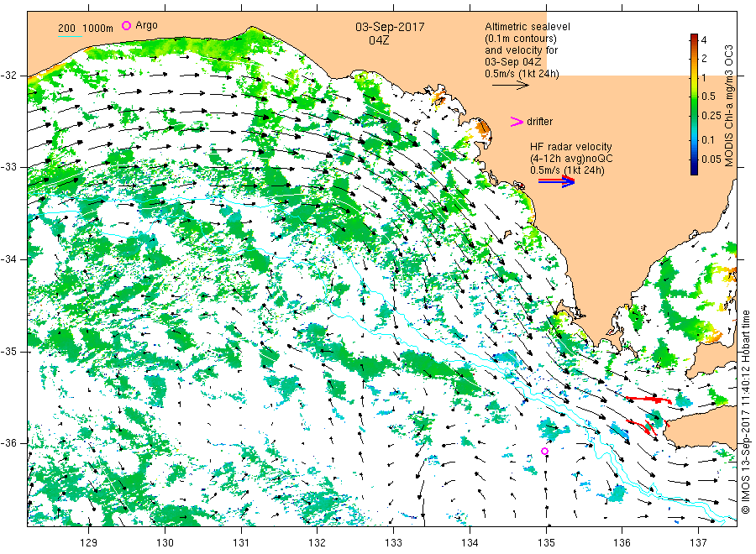Viewport: 756px width, 554px height.
Task: Click longitude axis label 137
Action: coord(698,543)
